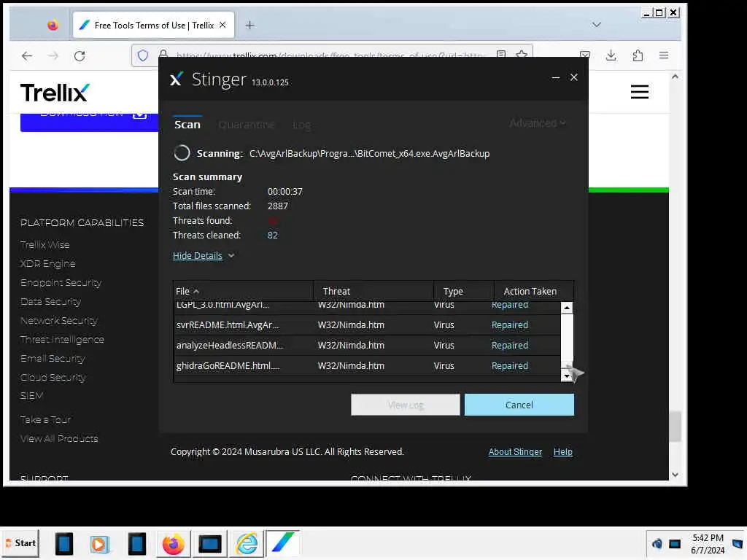Toggle reader view icon in address bar
The width and height of the screenshot is (747, 560).
[x=501, y=54]
